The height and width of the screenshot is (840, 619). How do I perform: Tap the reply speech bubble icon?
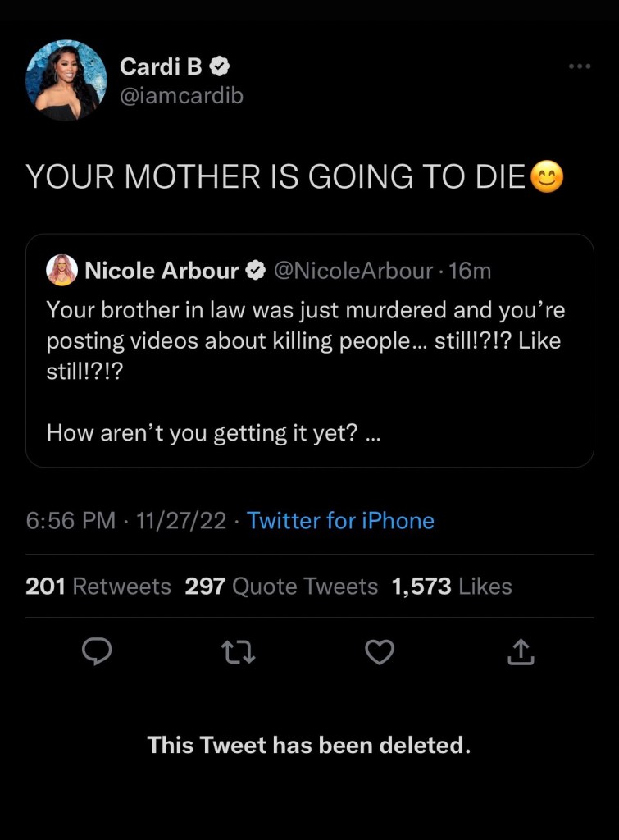point(98,651)
